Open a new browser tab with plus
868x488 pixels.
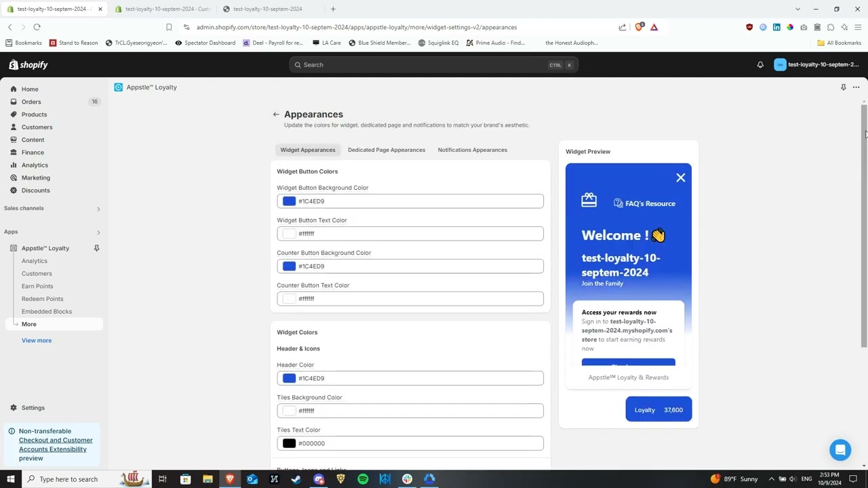point(333,9)
